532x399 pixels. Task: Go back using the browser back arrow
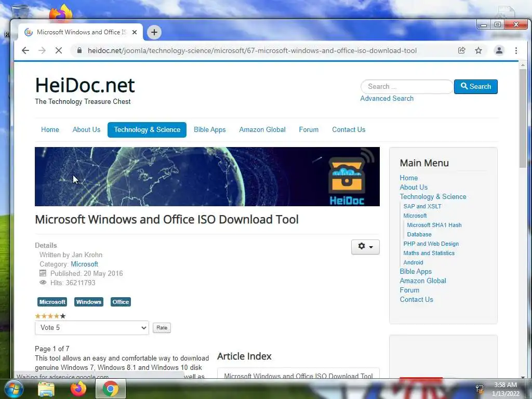25,50
